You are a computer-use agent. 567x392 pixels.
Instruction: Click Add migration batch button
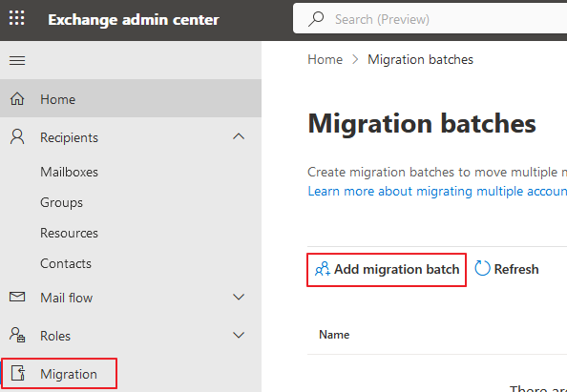(x=387, y=270)
